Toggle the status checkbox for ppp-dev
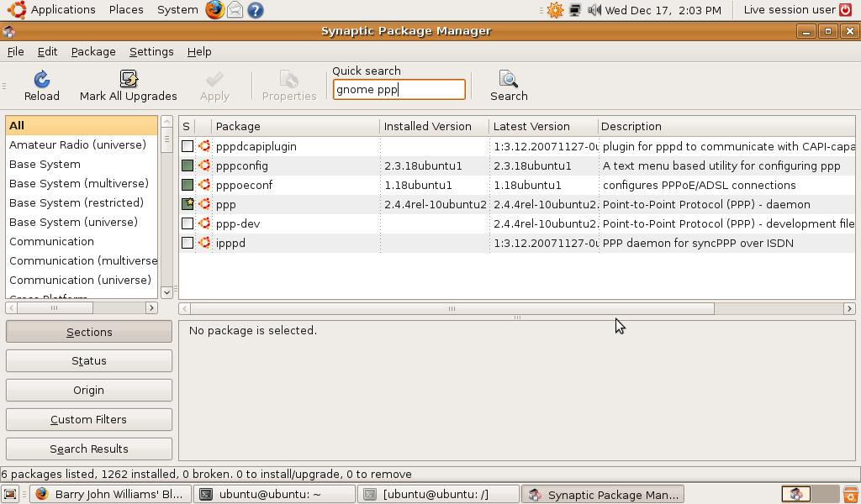Screen dimensions: 861x504 tap(188, 223)
